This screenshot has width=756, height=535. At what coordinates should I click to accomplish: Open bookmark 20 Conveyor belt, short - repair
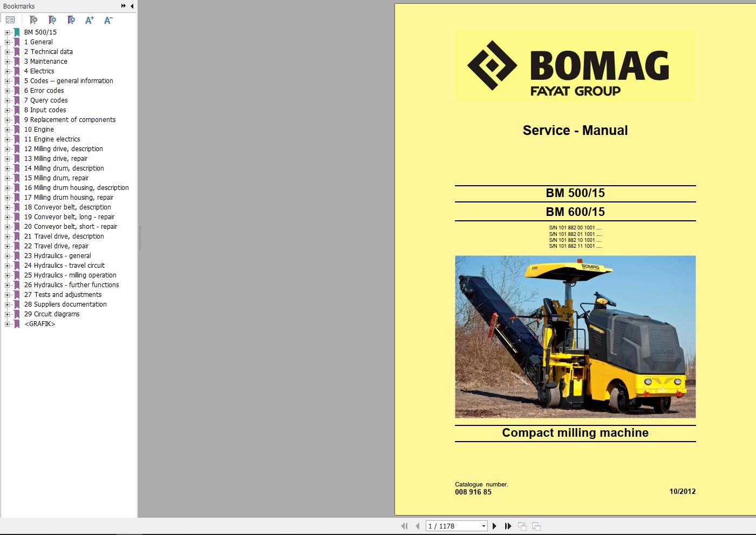pyautogui.click(x=70, y=227)
